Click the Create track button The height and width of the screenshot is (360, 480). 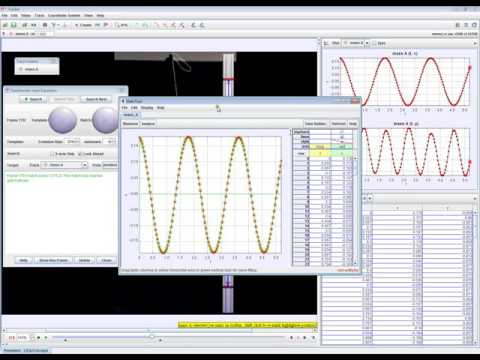[x=83, y=25]
